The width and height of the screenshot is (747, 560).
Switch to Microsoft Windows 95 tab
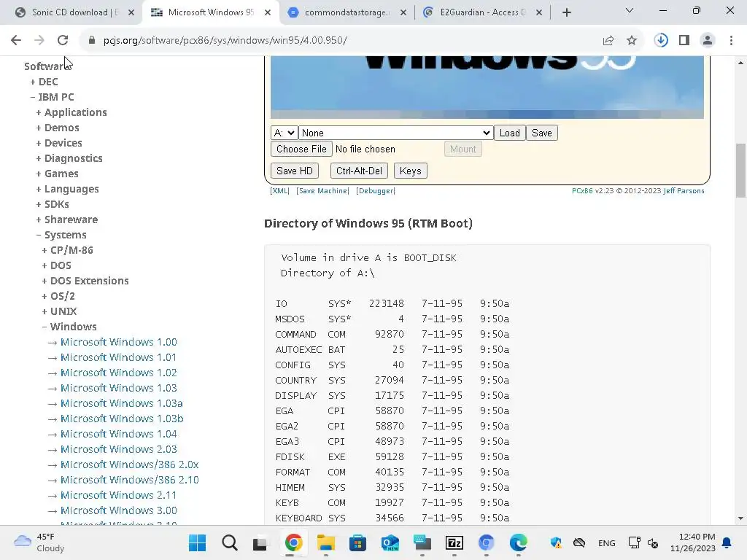tap(211, 12)
